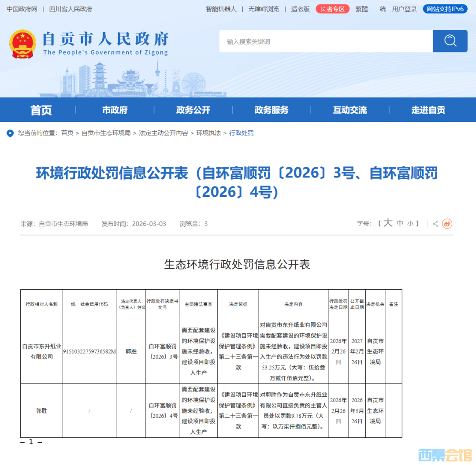
Task: Open 互动交流 in navigation bar
Action: [x=350, y=110]
